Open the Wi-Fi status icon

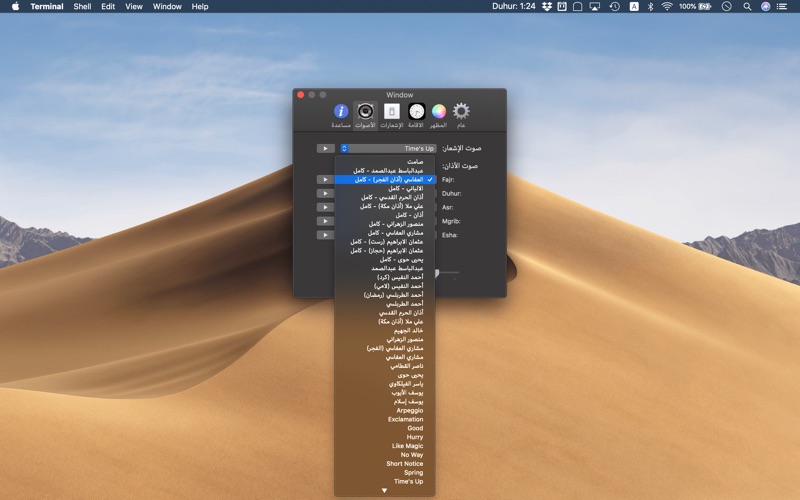667,7
